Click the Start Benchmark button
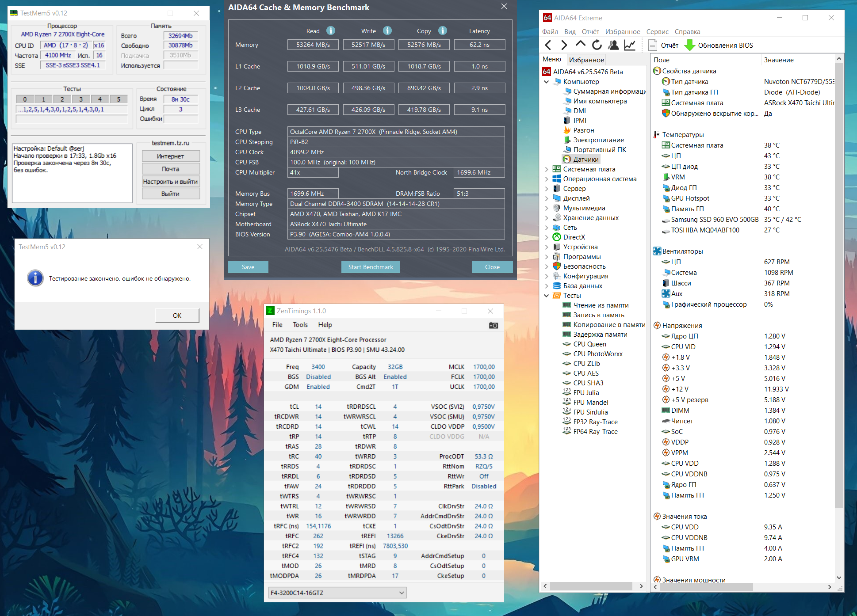The height and width of the screenshot is (616, 857). click(371, 267)
